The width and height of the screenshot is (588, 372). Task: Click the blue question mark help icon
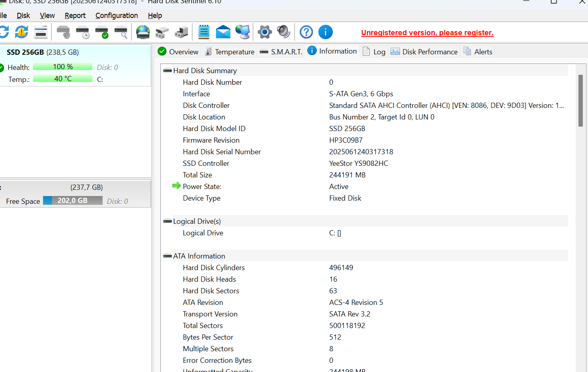coord(306,32)
